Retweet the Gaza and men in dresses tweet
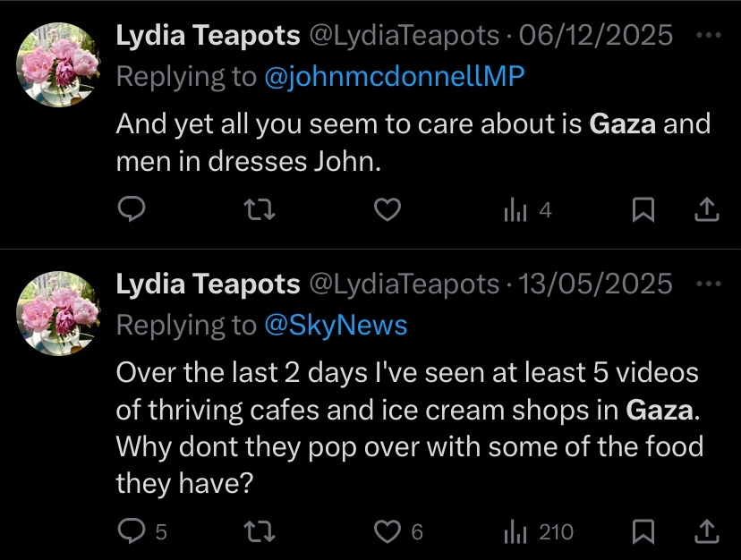 pos(259,209)
